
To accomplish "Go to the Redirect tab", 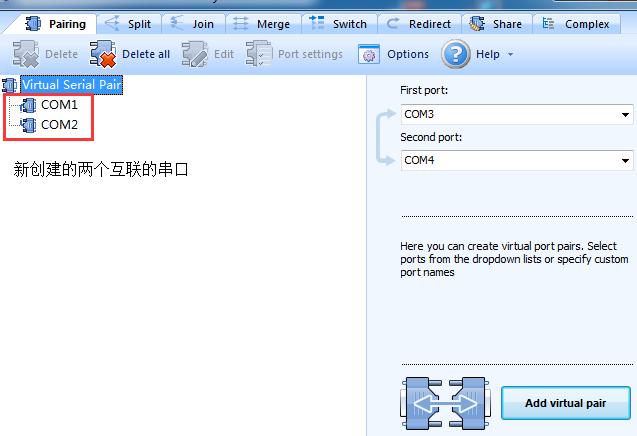I will click(x=419, y=24).
